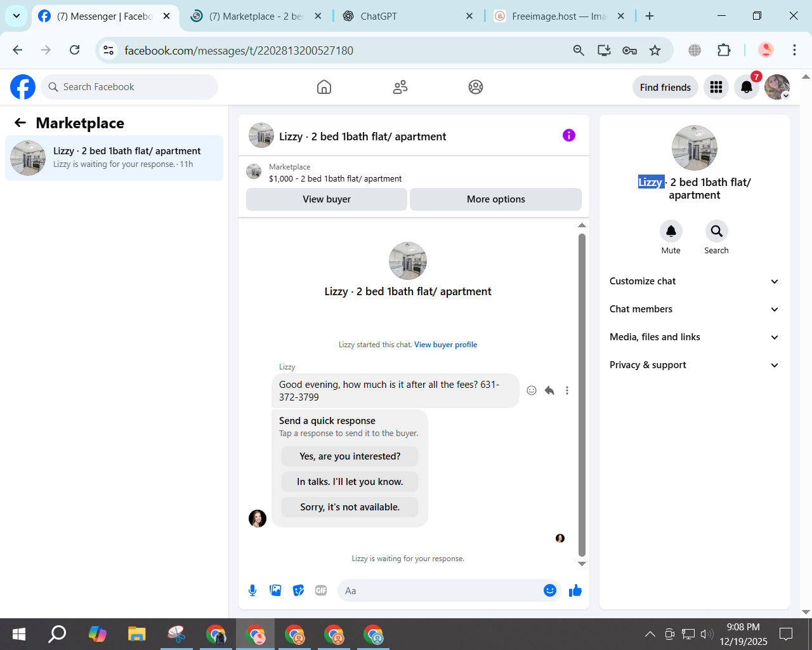Click listing thumbnail in right info panel
812x650 pixels.
(x=695, y=148)
